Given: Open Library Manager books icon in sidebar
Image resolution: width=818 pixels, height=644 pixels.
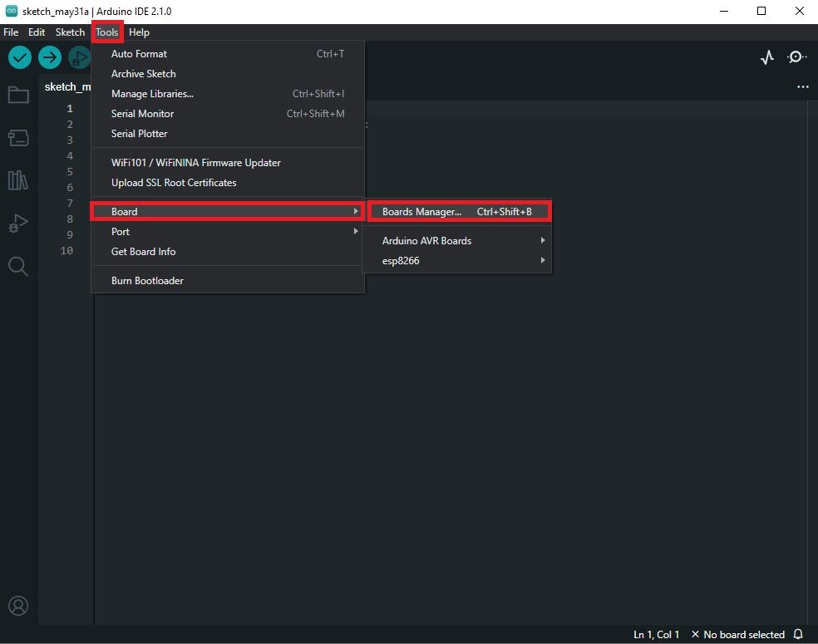Looking at the screenshot, I should 18,179.
